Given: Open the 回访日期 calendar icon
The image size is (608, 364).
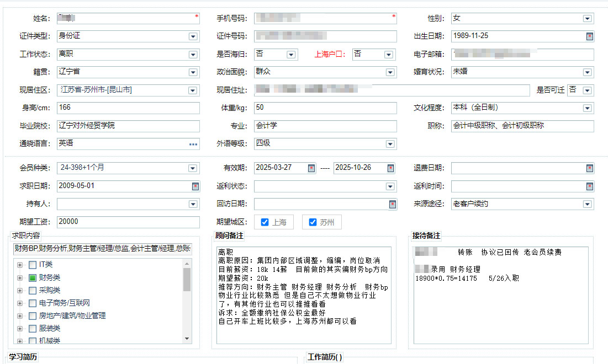Looking at the screenshot, I should 393,205.
